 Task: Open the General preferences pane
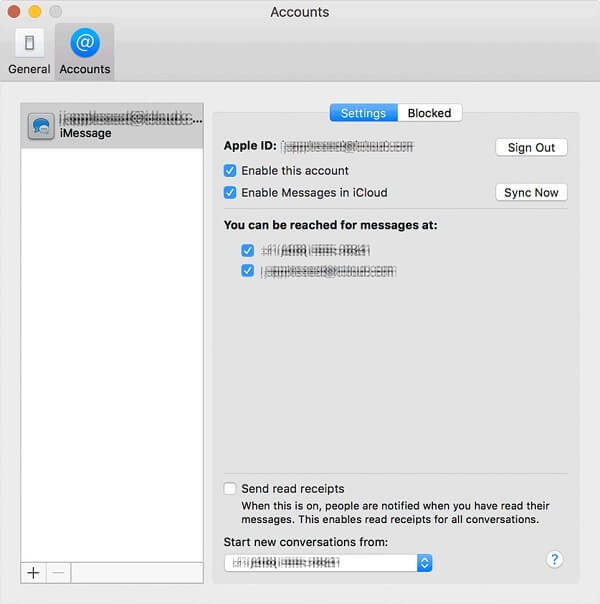pyautogui.click(x=29, y=52)
